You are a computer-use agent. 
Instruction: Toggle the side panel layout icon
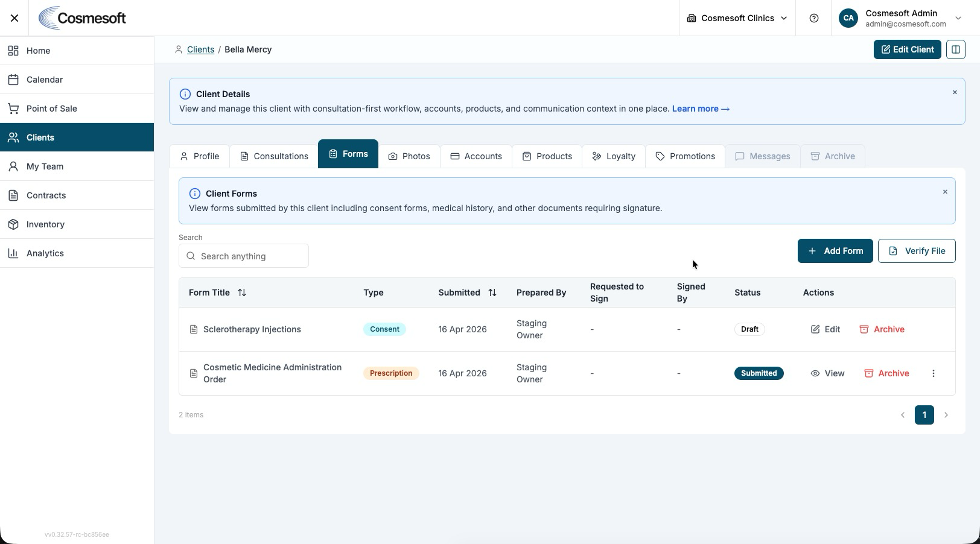pos(956,49)
